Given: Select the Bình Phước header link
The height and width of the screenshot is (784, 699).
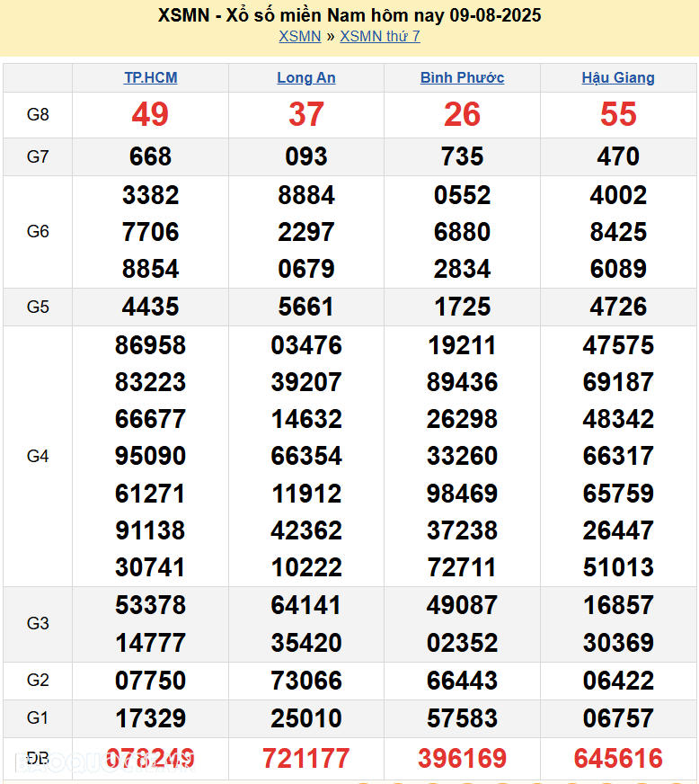Looking at the screenshot, I should point(462,77).
